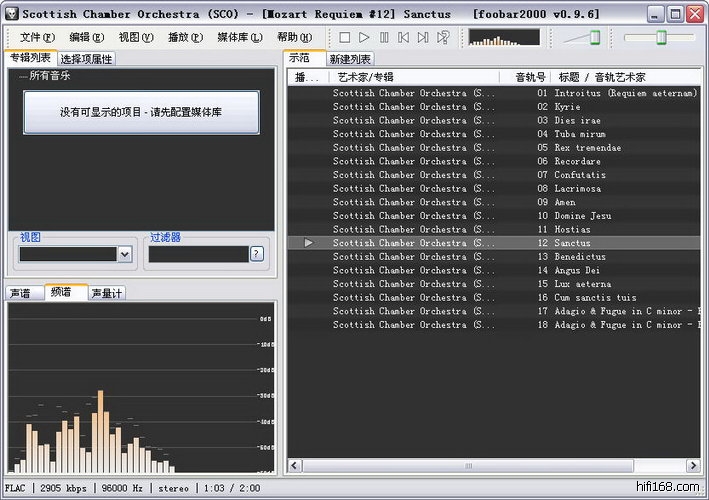
Task: Play a random track
Action: (443, 37)
